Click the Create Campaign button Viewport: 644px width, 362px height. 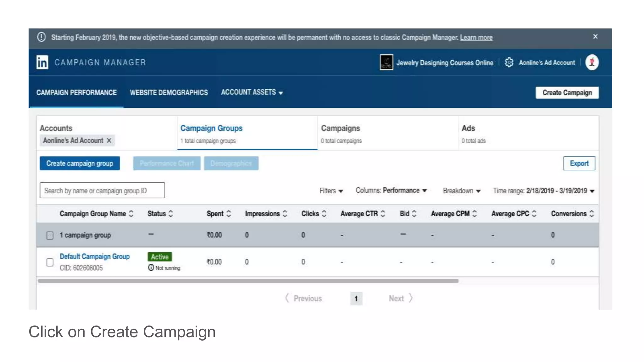pyautogui.click(x=567, y=93)
